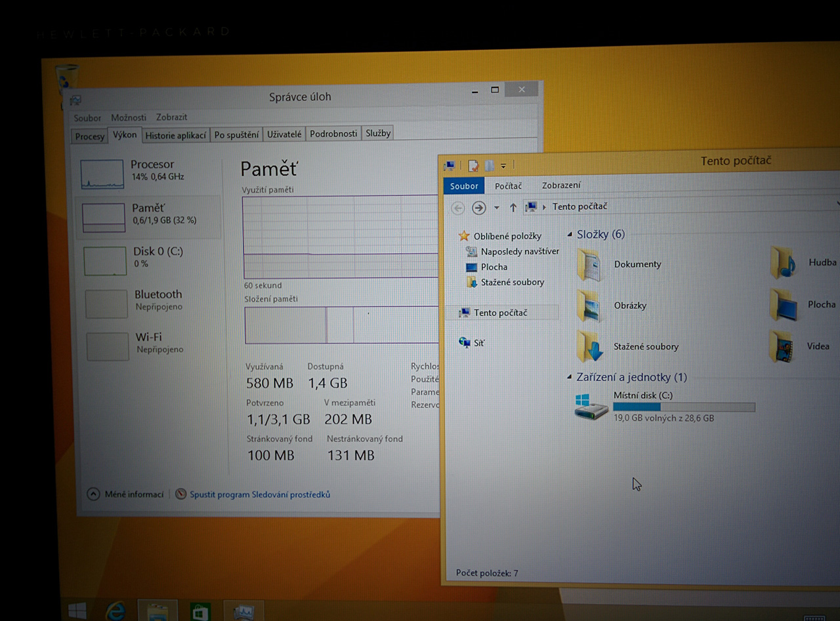Open the Možnosti menu
Image resolution: width=840 pixels, height=621 pixels.
coord(129,117)
